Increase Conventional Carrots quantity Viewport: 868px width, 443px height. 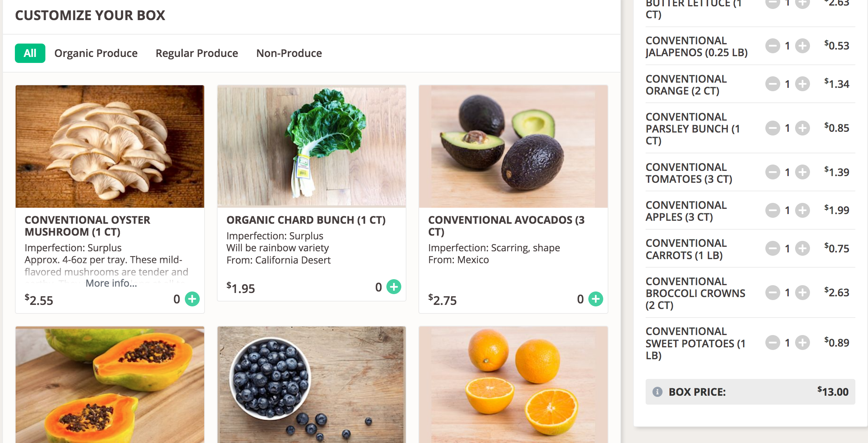click(803, 249)
